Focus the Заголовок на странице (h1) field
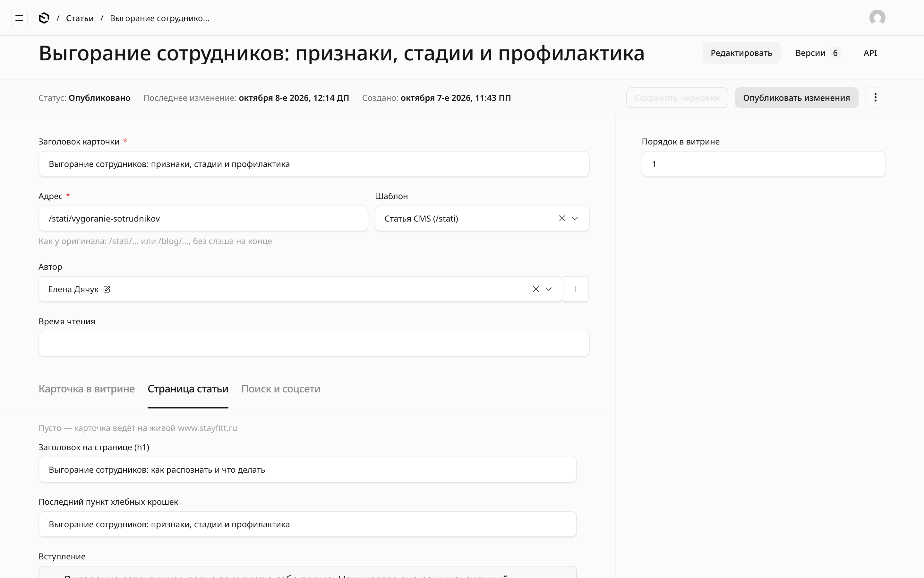 pyautogui.click(x=307, y=469)
